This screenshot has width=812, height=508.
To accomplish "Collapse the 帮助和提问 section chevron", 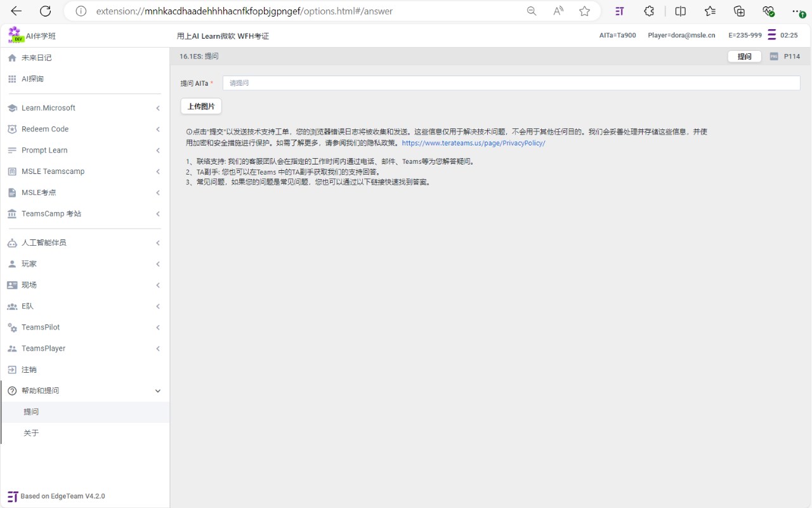I will coord(158,391).
